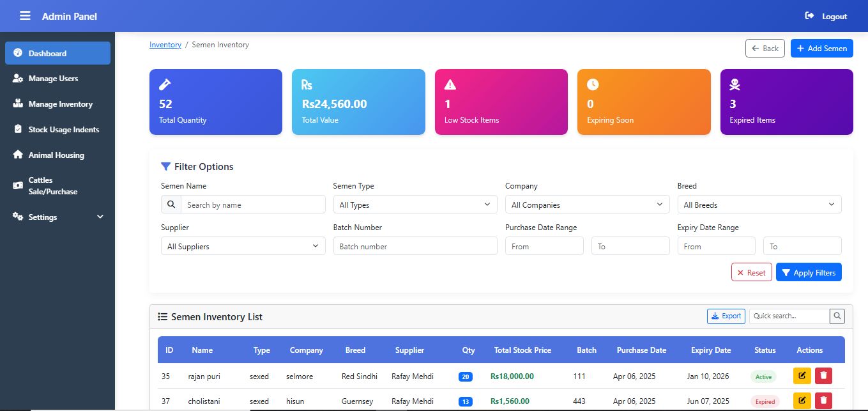The height and width of the screenshot is (411, 868).
Task: Click the Add Semen button
Action: click(x=821, y=49)
